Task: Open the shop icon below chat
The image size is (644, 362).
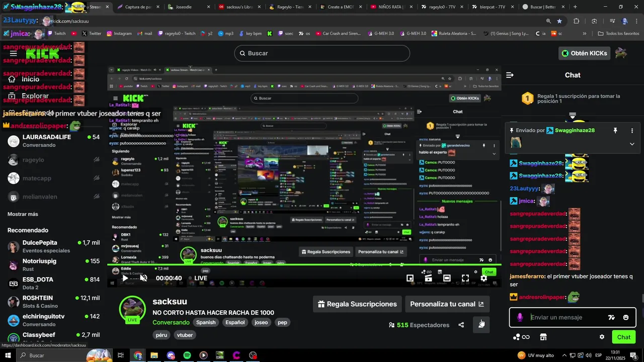Action: [543, 337]
